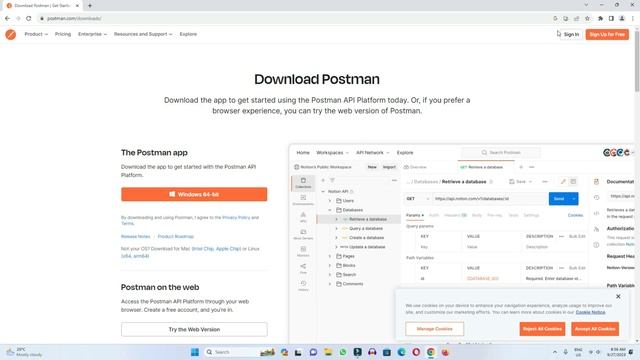Open the Chrome extensions puzzle icon
The image size is (640, 360).
click(x=600, y=18)
